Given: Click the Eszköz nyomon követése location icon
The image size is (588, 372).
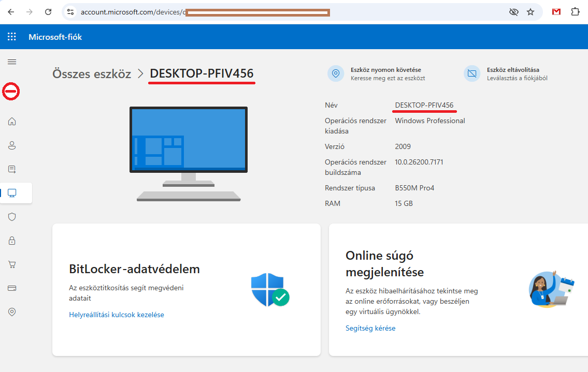Looking at the screenshot, I should coord(336,73).
